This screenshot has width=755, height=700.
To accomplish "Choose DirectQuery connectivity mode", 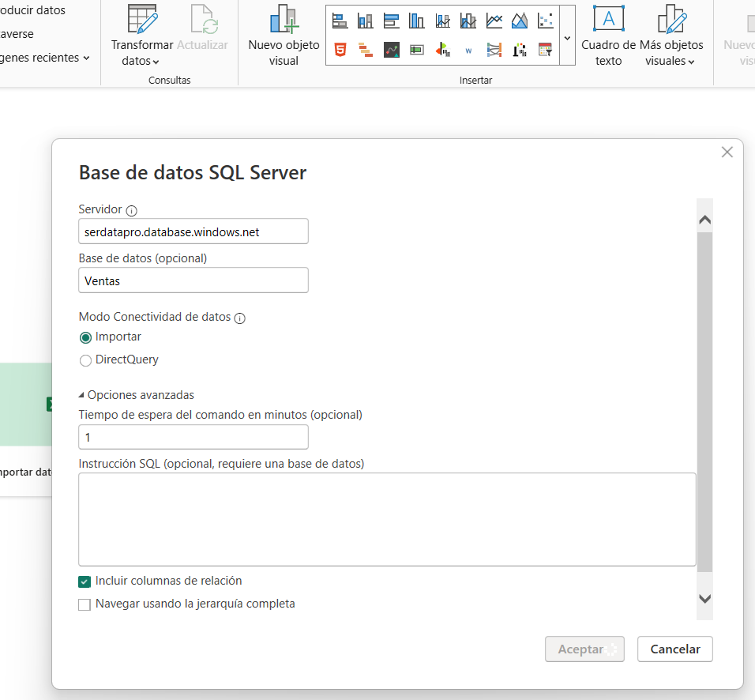I will point(86,360).
